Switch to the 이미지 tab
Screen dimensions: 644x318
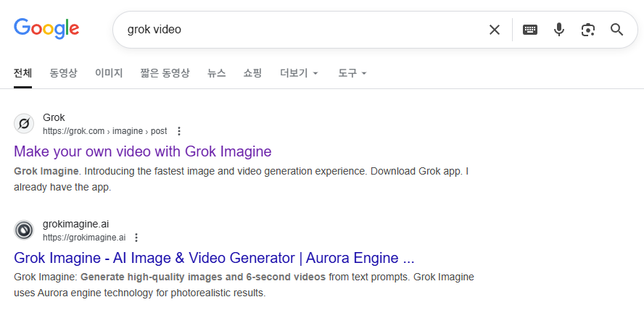click(x=109, y=73)
